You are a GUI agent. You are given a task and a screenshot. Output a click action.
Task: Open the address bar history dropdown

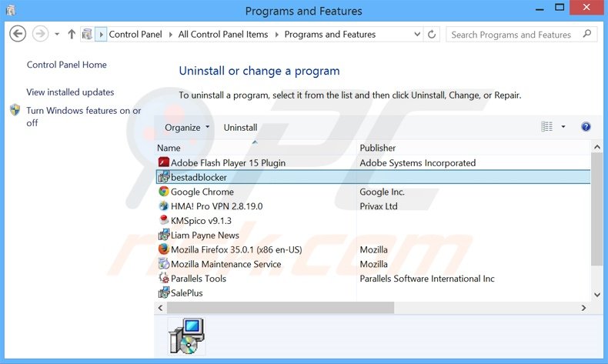[417, 34]
